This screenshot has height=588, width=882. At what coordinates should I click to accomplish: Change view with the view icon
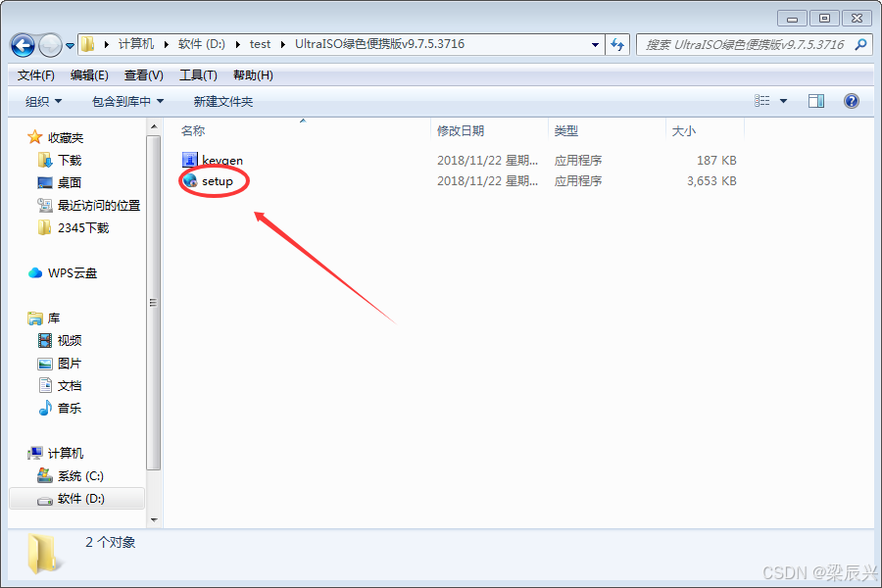click(x=761, y=101)
